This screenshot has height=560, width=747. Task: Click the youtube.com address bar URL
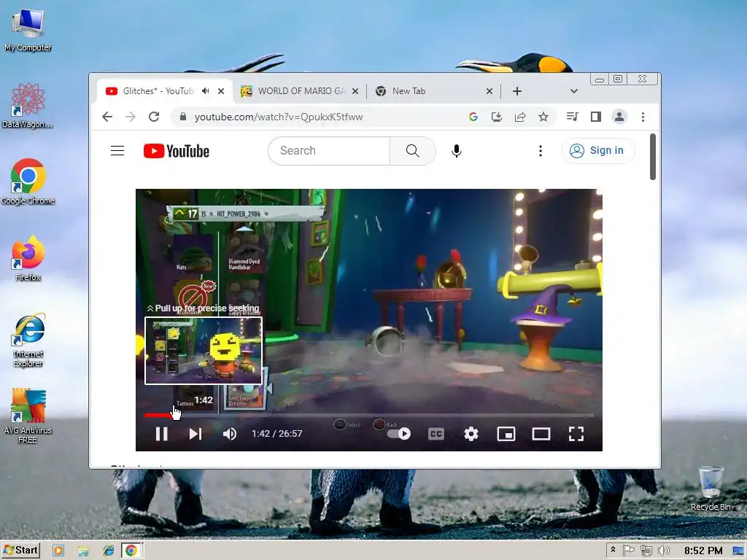click(279, 117)
